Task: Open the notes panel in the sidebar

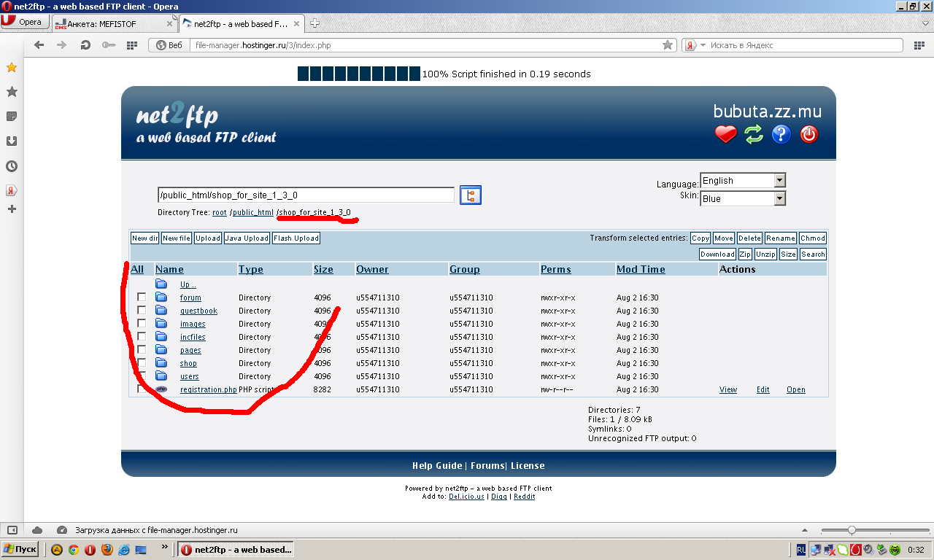Action: click(x=12, y=117)
